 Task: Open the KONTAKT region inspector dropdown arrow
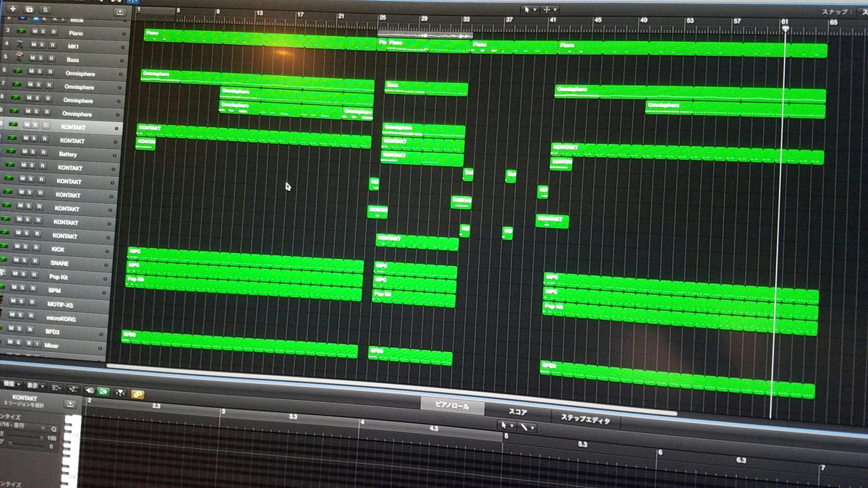pos(70,403)
